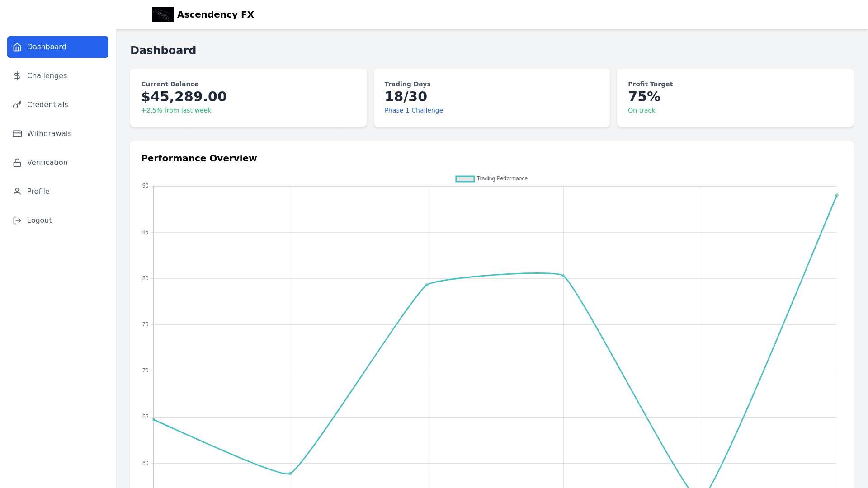Image resolution: width=868 pixels, height=488 pixels.
Task: Click the Credentials key icon
Action: click(17, 105)
